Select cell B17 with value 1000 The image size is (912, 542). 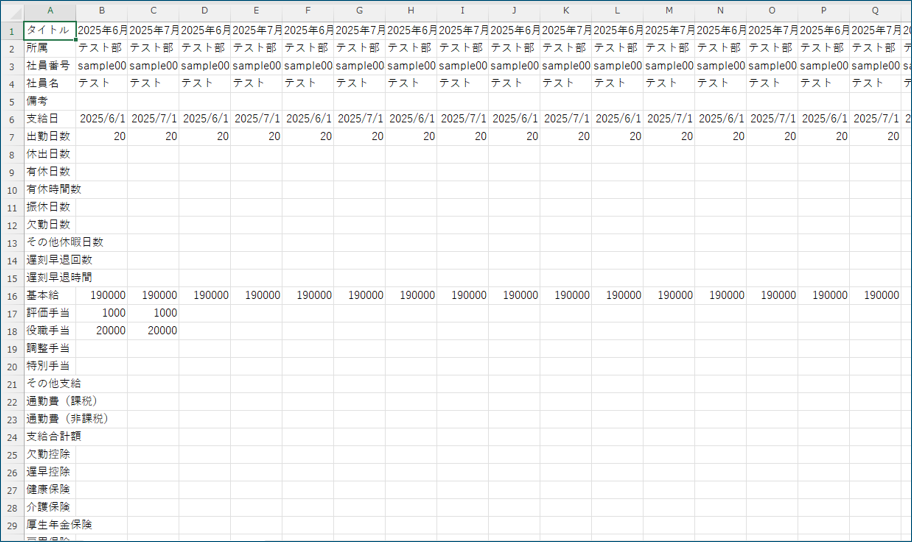pyautogui.click(x=102, y=313)
